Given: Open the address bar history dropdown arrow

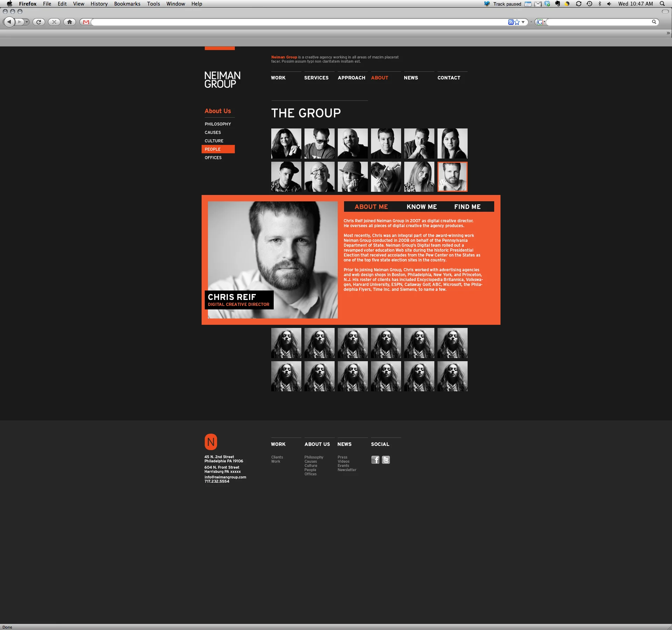Looking at the screenshot, I should 523,22.
